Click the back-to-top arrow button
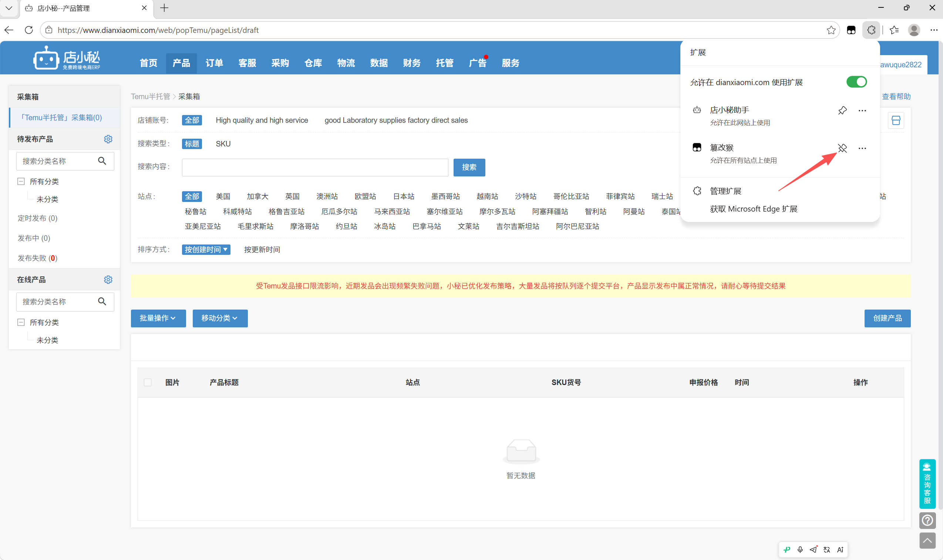Screen dimensions: 943x560 pos(927,541)
